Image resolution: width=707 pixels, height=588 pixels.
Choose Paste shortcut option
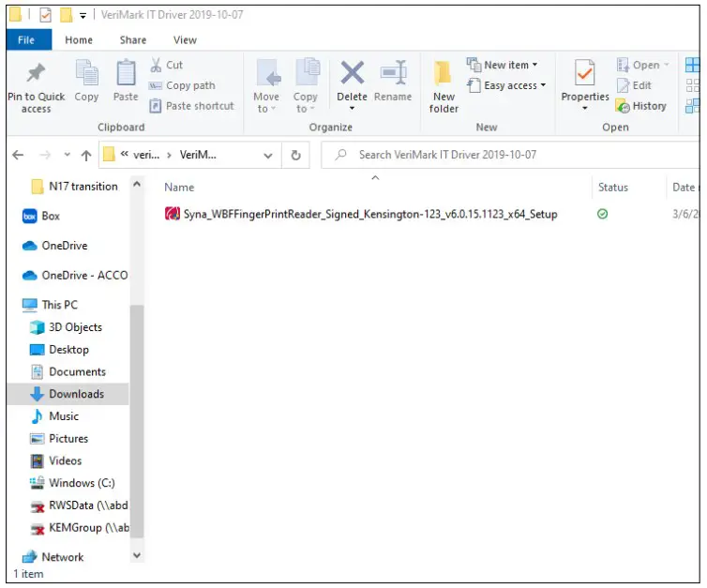click(191, 106)
